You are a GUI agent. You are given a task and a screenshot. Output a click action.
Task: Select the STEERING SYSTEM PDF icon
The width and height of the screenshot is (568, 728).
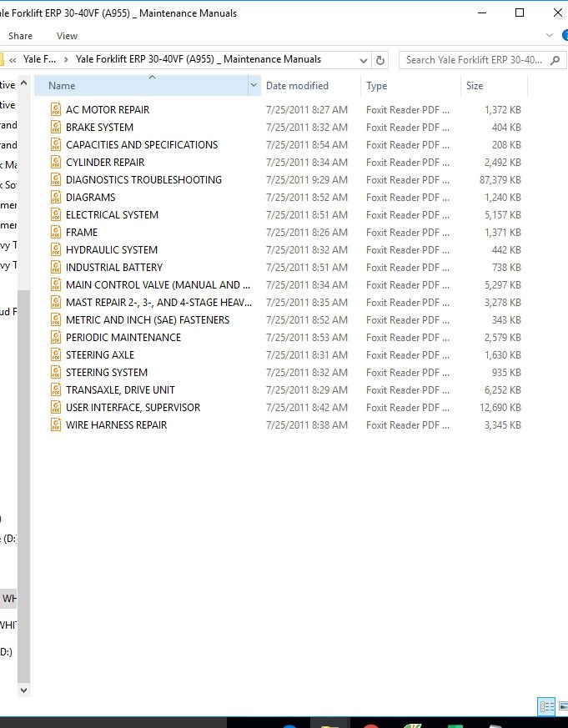click(x=56, y=373)
